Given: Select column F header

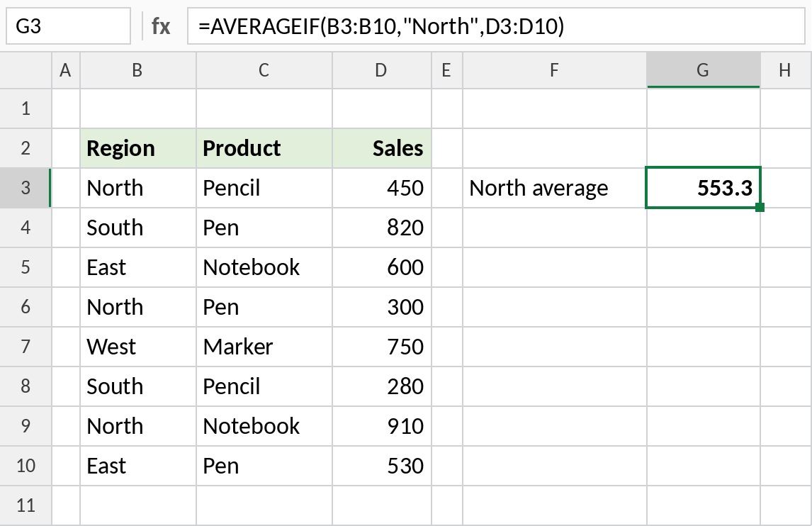Looking at the screenshot, I should tap(555, 70).
